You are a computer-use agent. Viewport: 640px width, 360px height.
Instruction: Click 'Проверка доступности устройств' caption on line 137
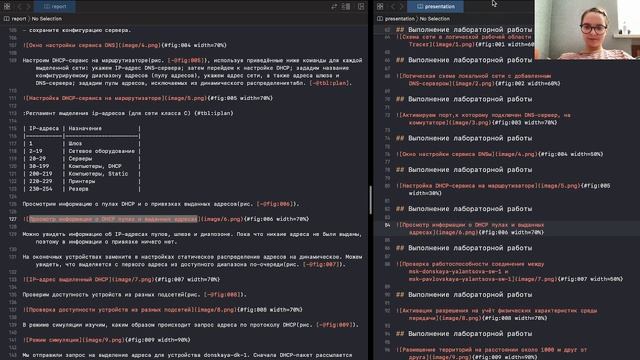pos(110,310)
